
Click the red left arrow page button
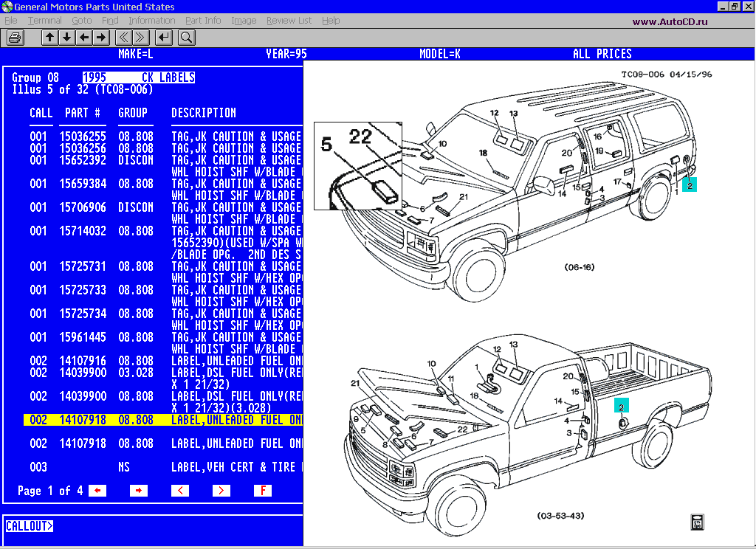[97, 491]
